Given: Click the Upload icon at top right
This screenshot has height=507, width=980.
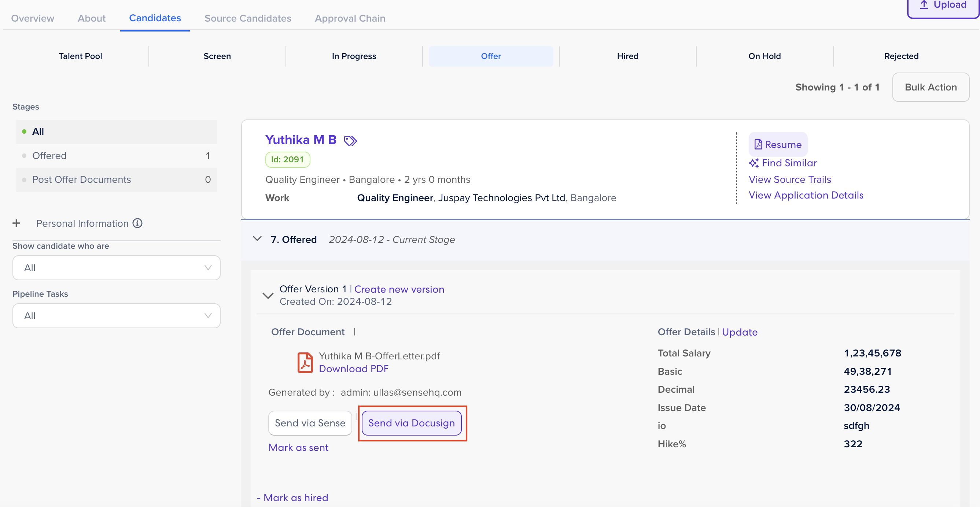Looking at the screenshot, I should (924, 5).
